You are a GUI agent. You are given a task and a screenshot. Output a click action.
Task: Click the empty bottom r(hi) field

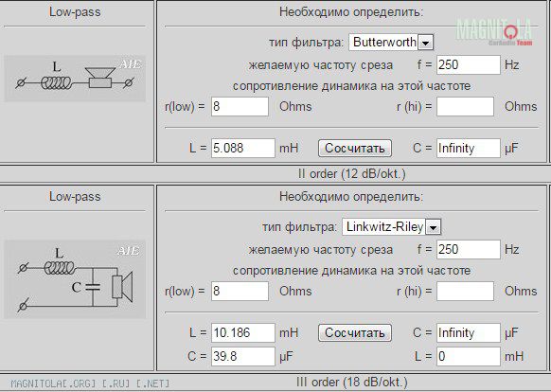point(465,291)
